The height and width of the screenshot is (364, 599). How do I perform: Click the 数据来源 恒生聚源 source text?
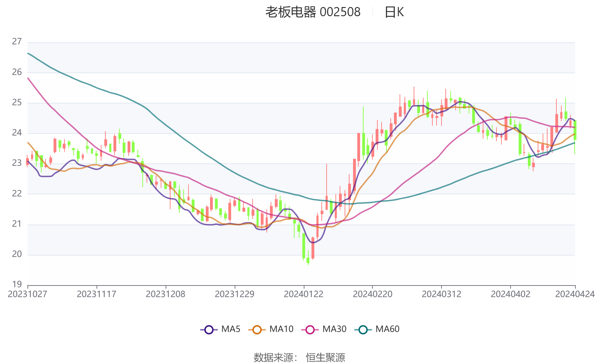[299, 358]
